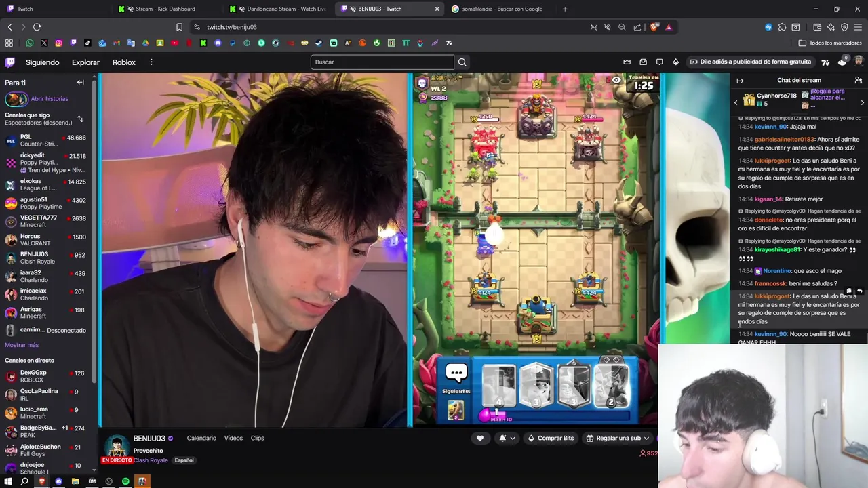Switch to somalilandia Google search tab
This screenshot has width=868, height=488.
pyautogui.click(x=500, y=9)
